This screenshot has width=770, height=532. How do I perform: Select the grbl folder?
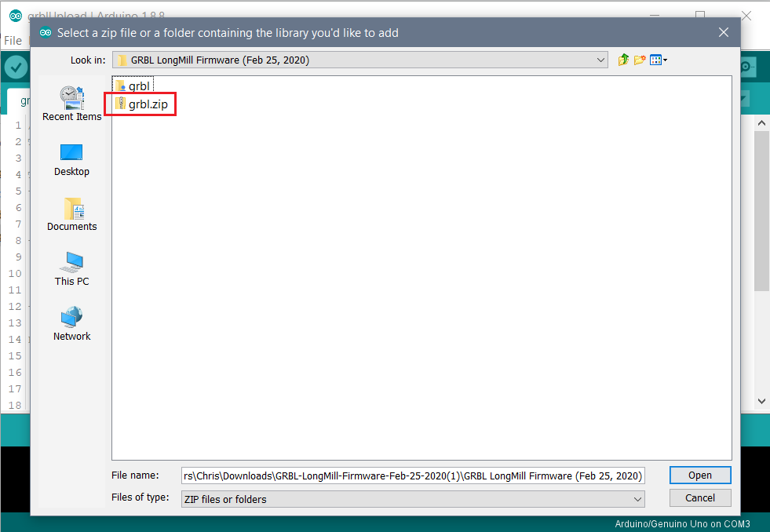click(x=133, y=86)
